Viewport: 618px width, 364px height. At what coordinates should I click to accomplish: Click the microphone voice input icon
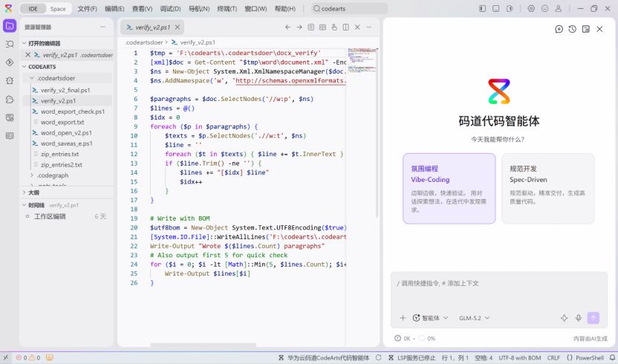pyautogui.click(x=578, y=318)
